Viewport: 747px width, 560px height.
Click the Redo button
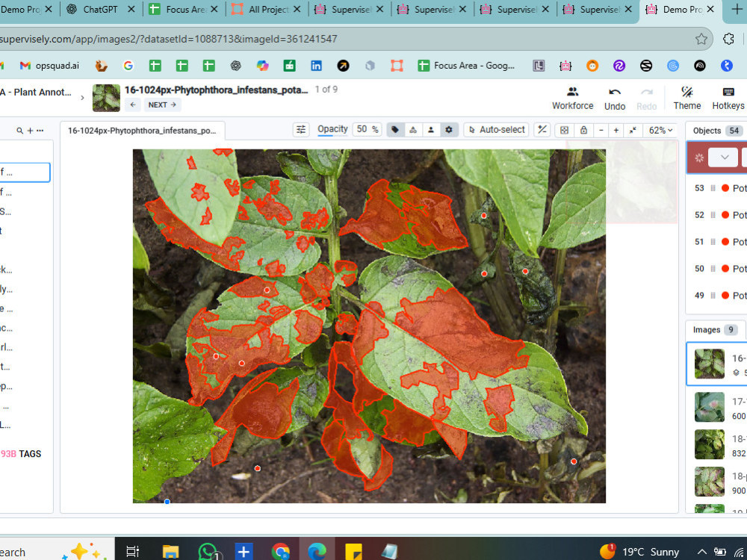646,99
